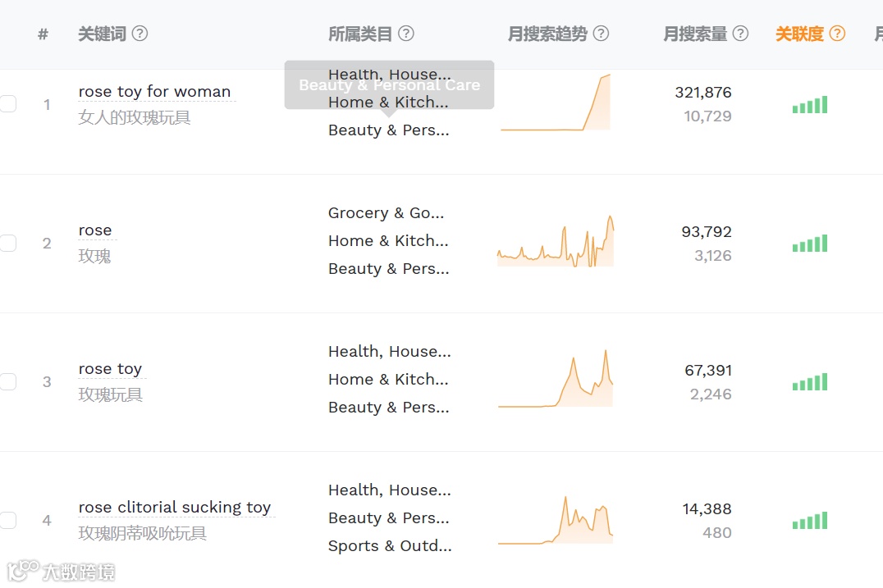Sort the table by 关联度 column
The width and height of the screenshot is (883, 588).
[x=800, y=34]
